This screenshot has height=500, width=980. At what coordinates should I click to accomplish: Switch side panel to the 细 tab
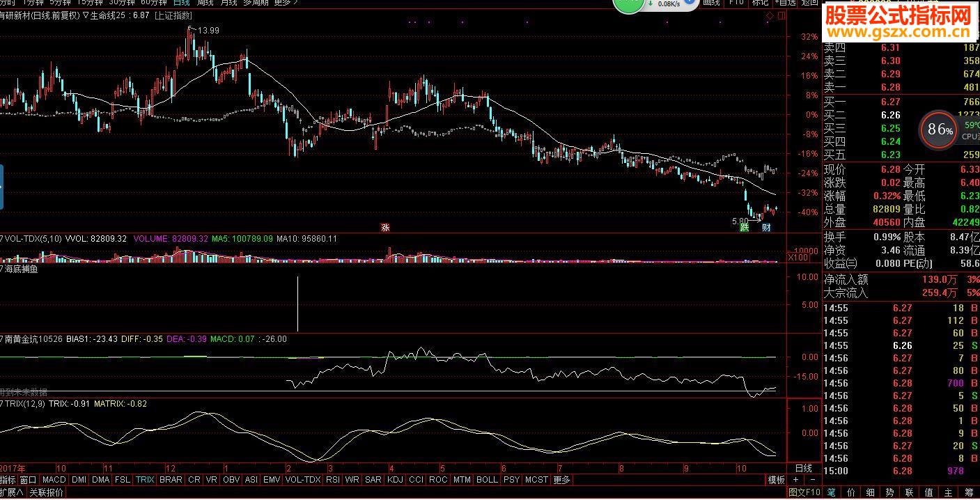[x=871, y=492]
